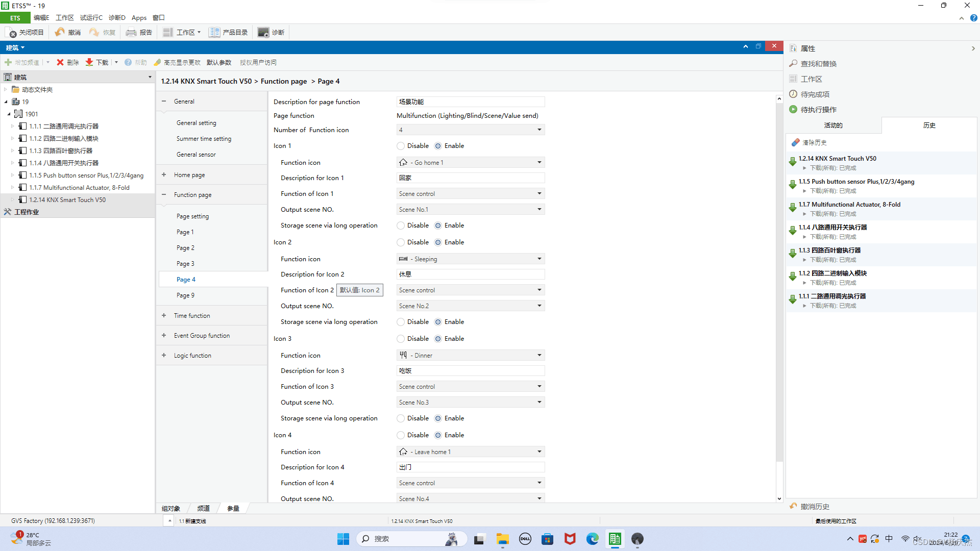Select Disable radio for Icon 1
The height and width of the screenshot is (551, 980).
(x=401, y=146)
